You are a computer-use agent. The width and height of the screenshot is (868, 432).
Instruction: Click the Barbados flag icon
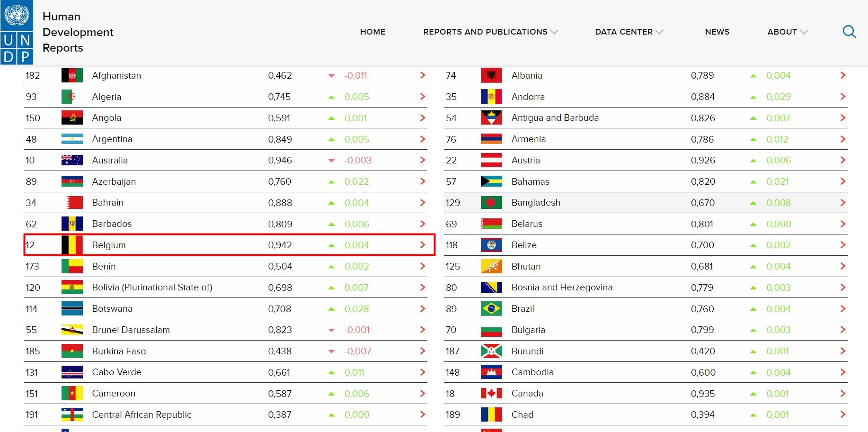pyautogui.click(x=72, y=224)
